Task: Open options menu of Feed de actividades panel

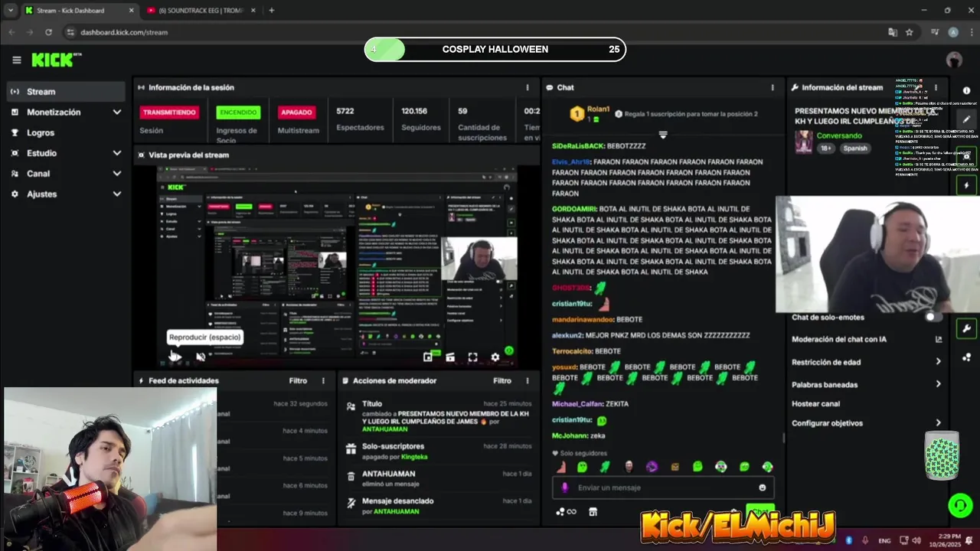Action: pos(323,380)
